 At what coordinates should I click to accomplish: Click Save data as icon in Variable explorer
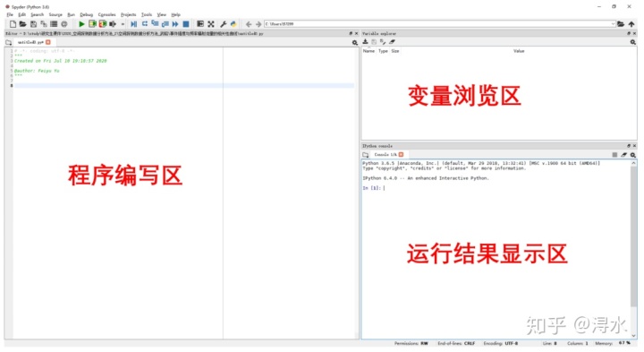pyautogui.click(x=374, y=42)
